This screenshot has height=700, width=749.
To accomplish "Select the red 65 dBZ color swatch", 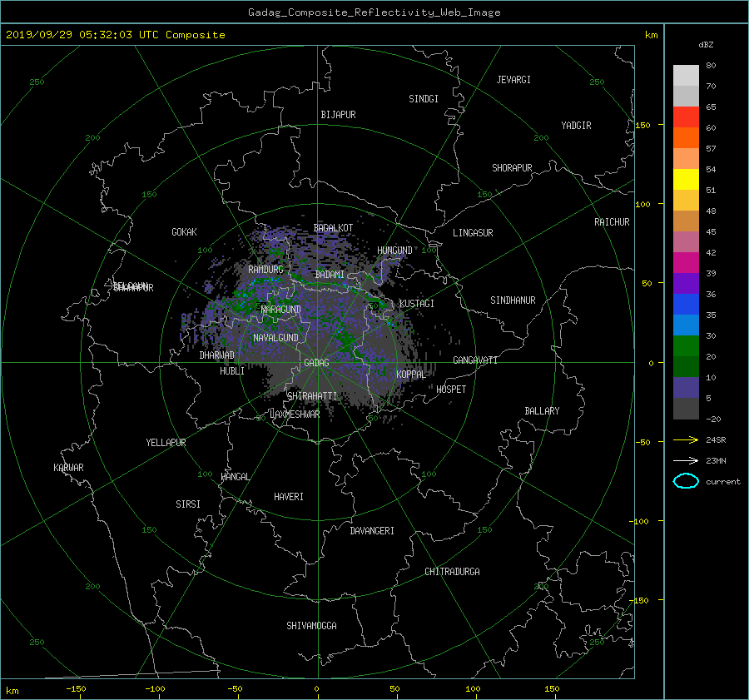I will click(x=686, y=117).
